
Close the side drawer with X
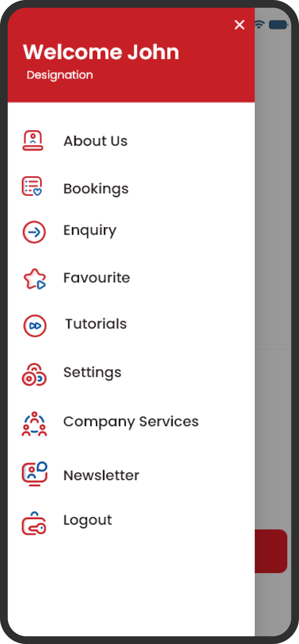point(240,25)
